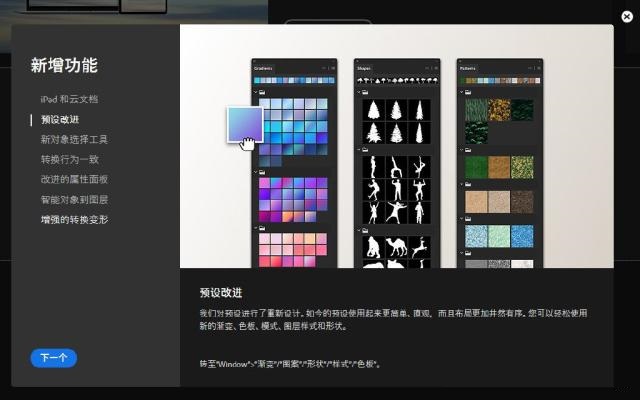Select the camel shape thumbnail
Viewport: 640px width, 400px height.
[x=396, y=247]
